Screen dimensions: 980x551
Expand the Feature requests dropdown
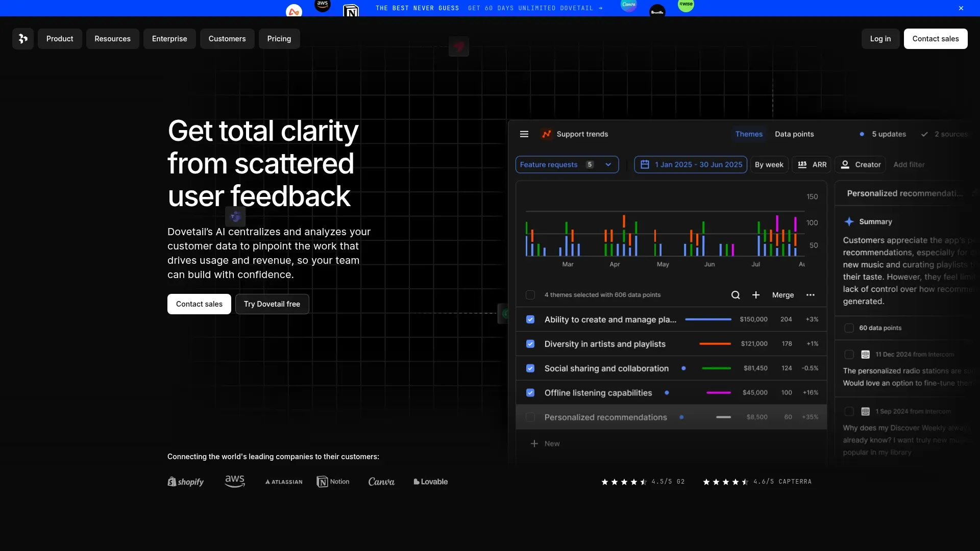608,164
